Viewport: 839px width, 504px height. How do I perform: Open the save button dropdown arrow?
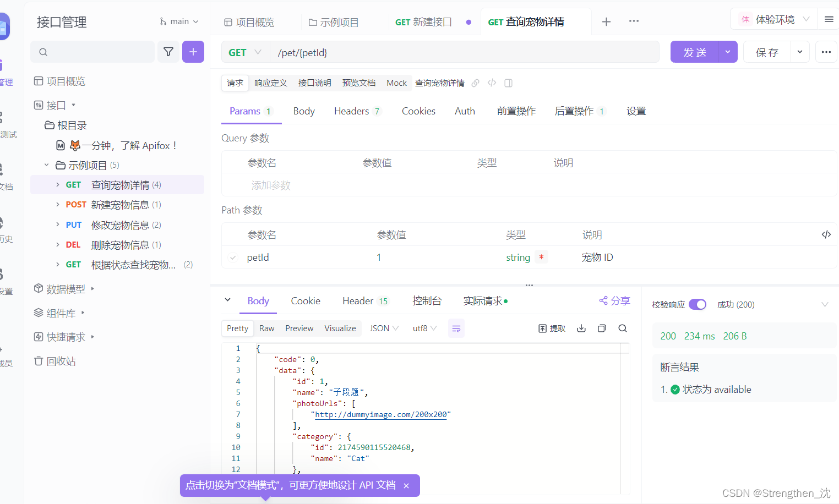click(x=800, y=52)
